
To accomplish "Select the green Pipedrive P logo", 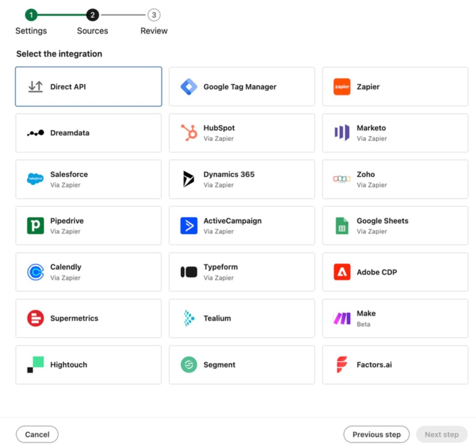I will (x=35, y=225).
